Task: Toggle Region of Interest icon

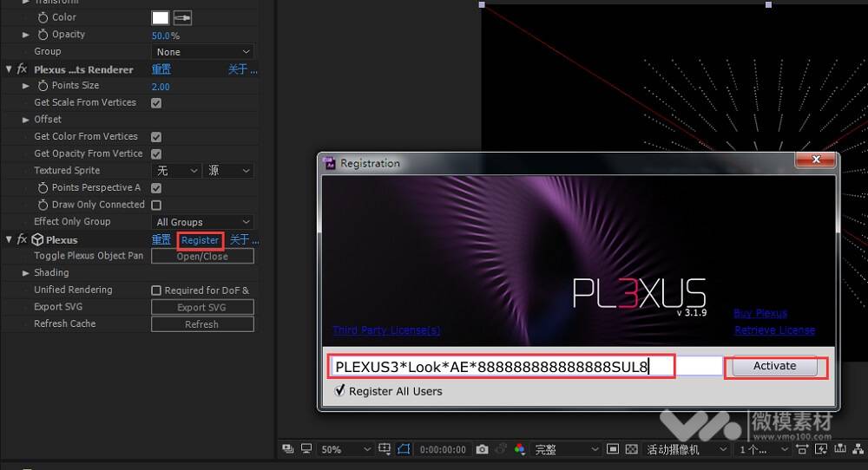Action: 612,449
